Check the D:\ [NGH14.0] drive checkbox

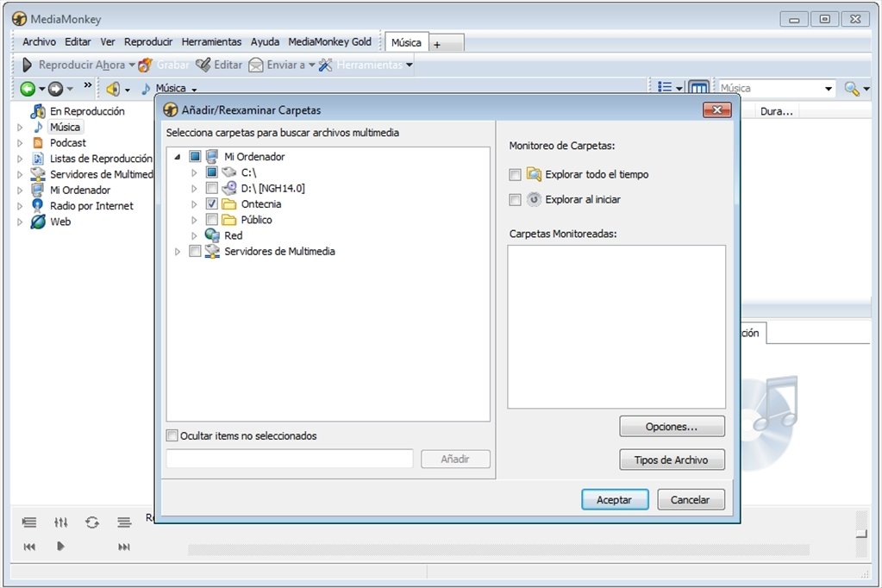(x=212, y=188)
